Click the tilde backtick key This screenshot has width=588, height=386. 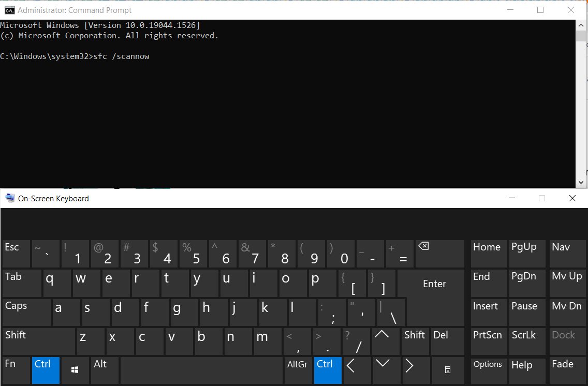click(x=46, y=254)
